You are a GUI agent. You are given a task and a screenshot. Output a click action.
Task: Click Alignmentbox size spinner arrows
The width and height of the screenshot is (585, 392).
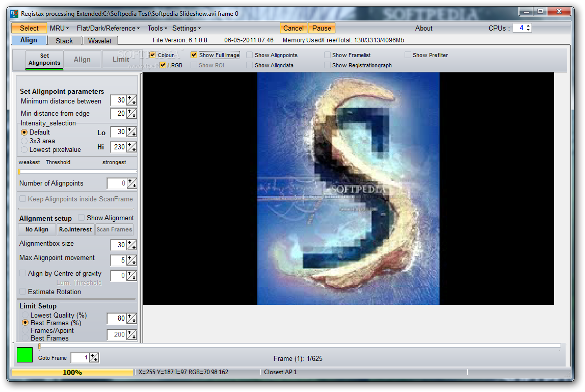[131, 245]
